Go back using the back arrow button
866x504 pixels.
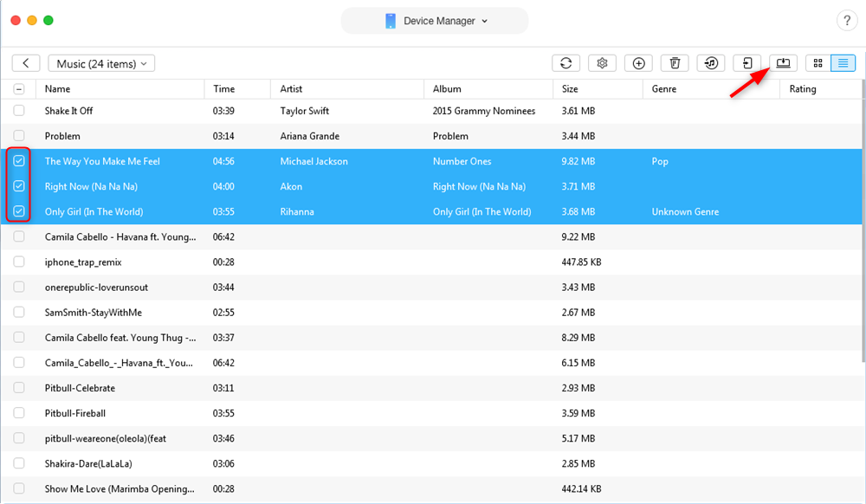[x=25, y=62]
